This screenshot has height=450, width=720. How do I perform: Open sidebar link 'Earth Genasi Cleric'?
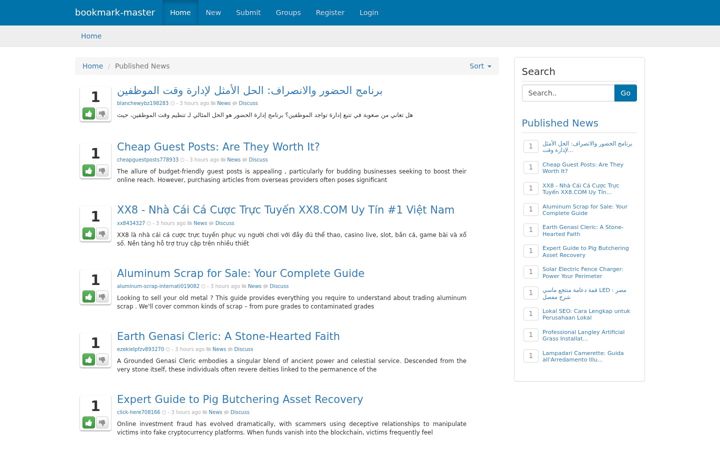coord(583,231)
